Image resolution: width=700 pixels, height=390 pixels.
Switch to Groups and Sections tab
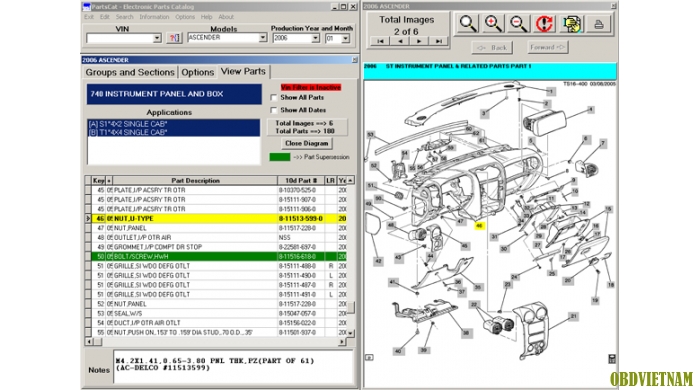[130, 72]
